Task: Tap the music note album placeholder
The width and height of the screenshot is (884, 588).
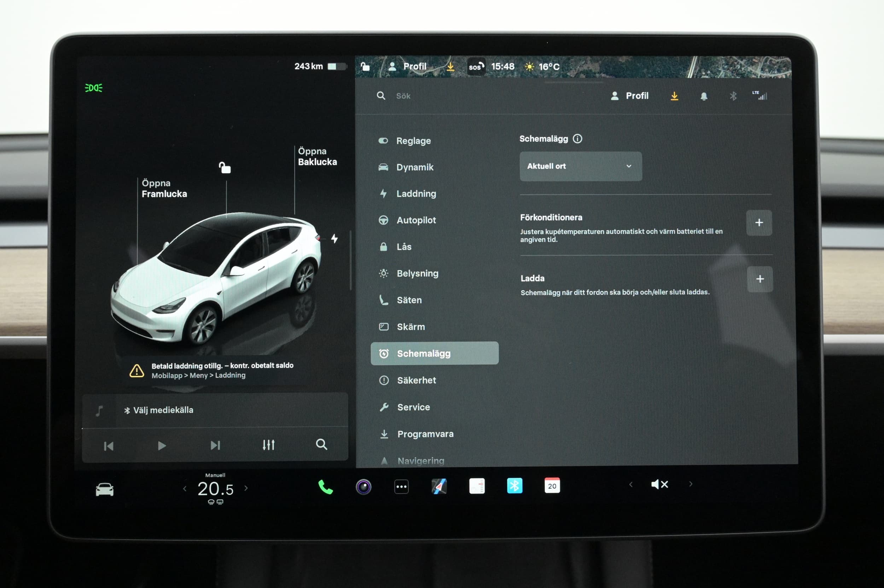Action: coord(99,411)
